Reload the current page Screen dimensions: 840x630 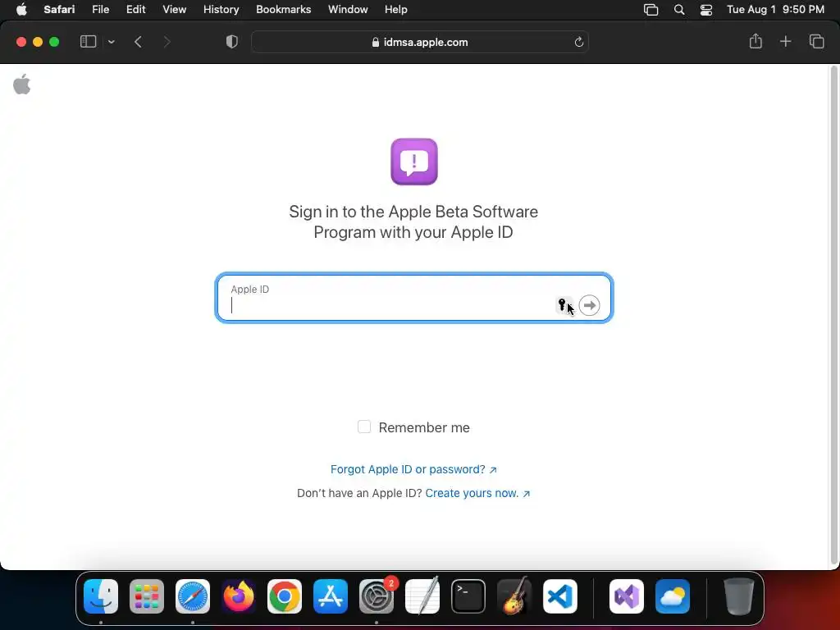point(578,42)
